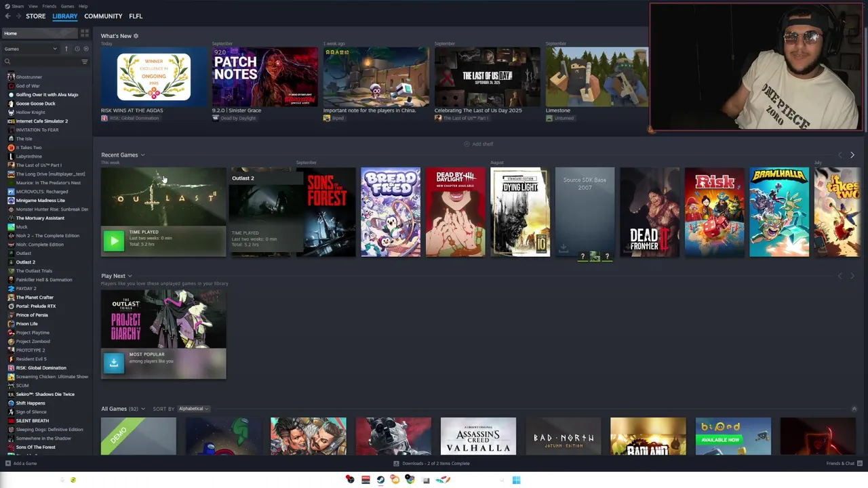The width and height of the screenshot is (868, 488).
Task: Install Project Diarchy with the blue download button
Action: [114, 362]
